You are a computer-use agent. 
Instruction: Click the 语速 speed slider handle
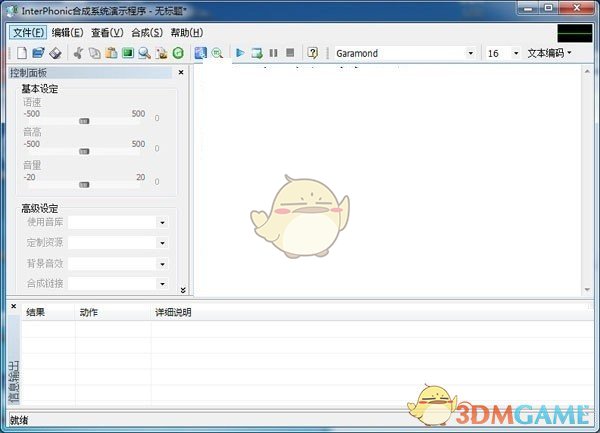[x=84, y=121]
